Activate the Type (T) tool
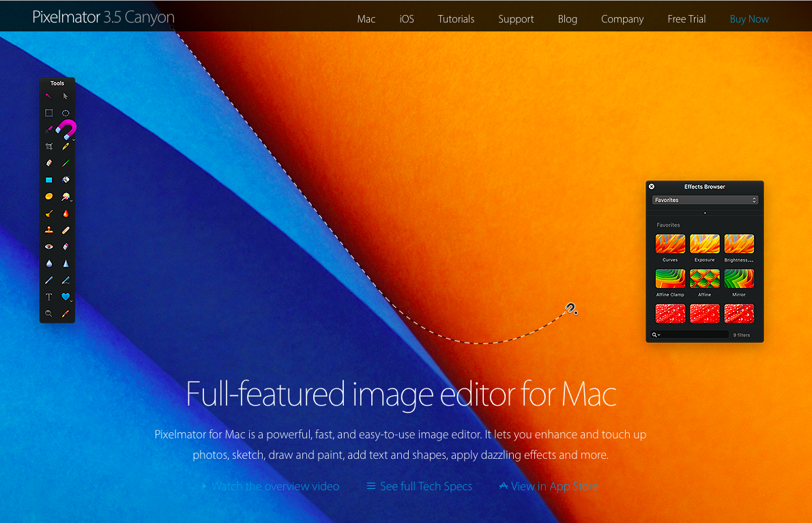The width and height of the screenshot is (812, 523). 49,297
